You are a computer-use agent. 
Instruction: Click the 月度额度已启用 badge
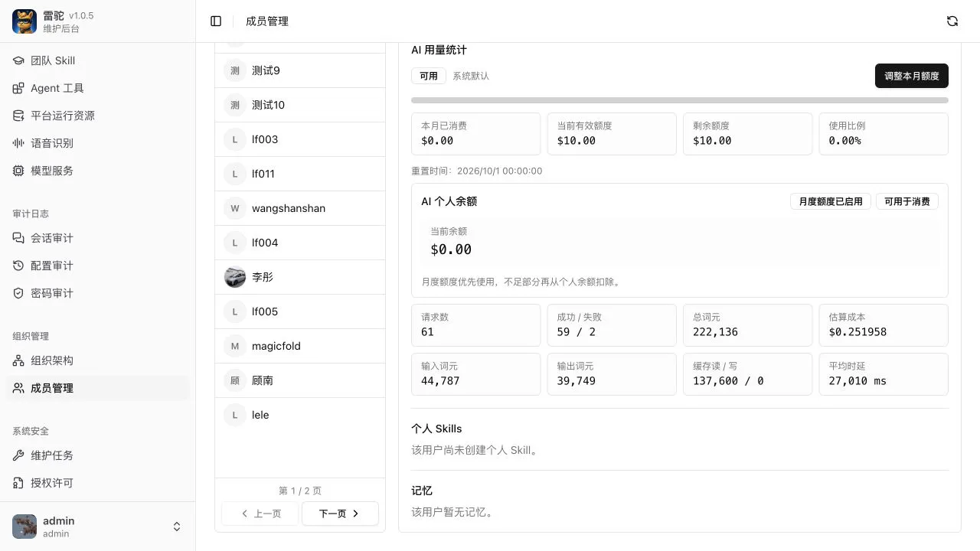[831, 201]
